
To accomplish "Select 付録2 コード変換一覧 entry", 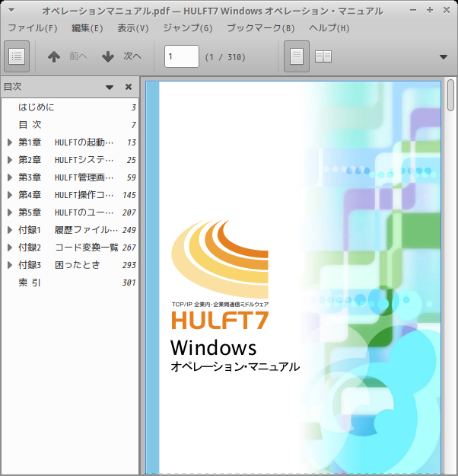I will 70,248.
